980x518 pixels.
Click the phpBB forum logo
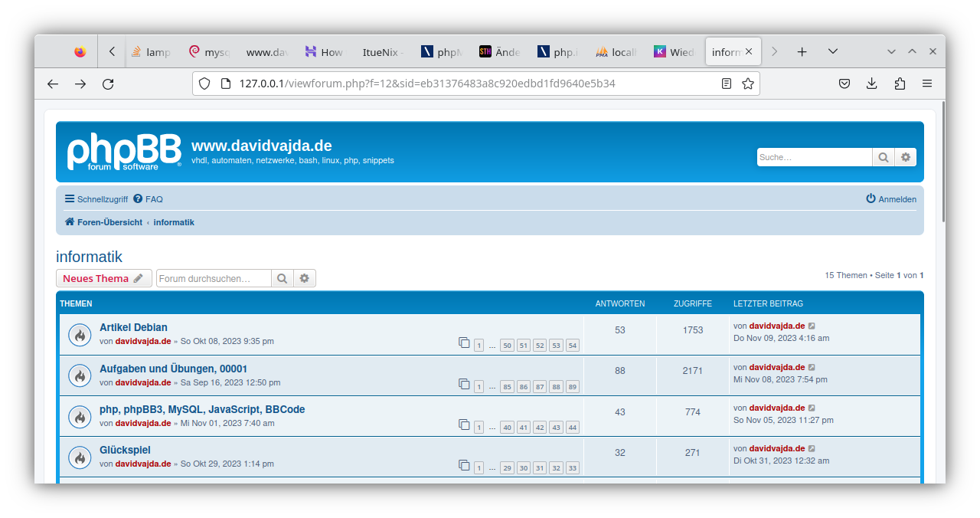pos(124,152)
